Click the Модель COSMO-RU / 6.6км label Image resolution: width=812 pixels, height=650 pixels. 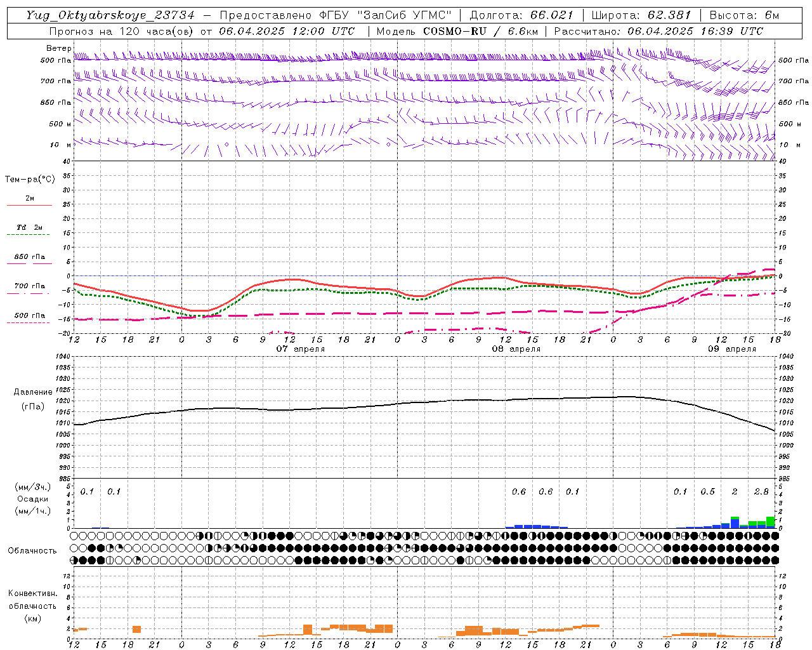point(457,31)
